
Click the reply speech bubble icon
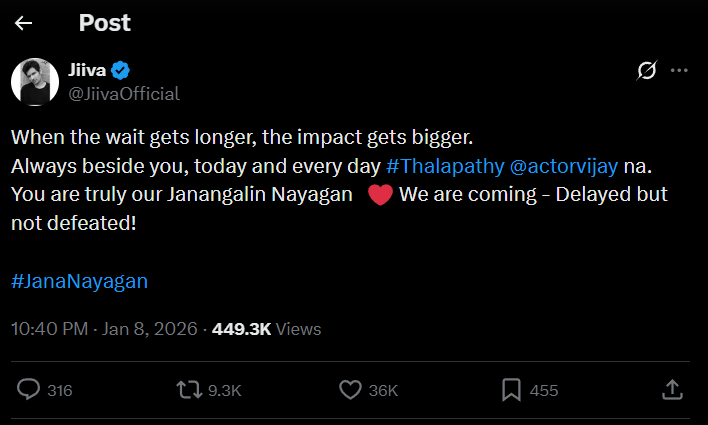pyautogui.click(x=30, y=390)
